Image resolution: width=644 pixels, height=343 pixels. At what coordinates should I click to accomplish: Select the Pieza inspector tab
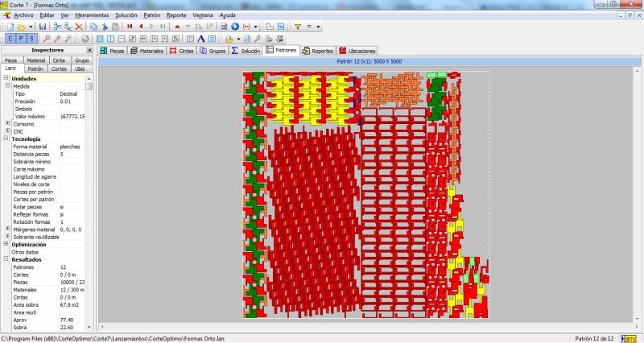[10, 60]
